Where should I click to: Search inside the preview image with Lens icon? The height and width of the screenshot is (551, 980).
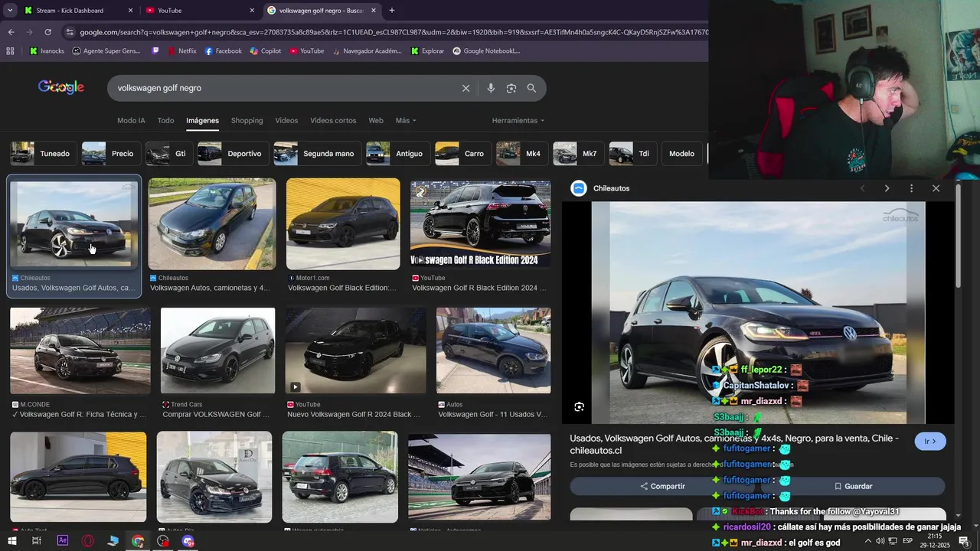point(579,407)
